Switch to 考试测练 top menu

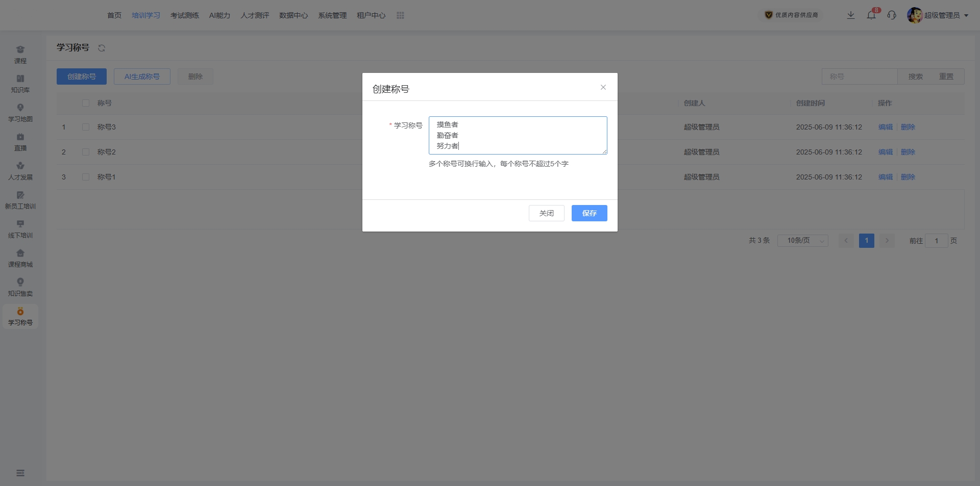(185, 15)
